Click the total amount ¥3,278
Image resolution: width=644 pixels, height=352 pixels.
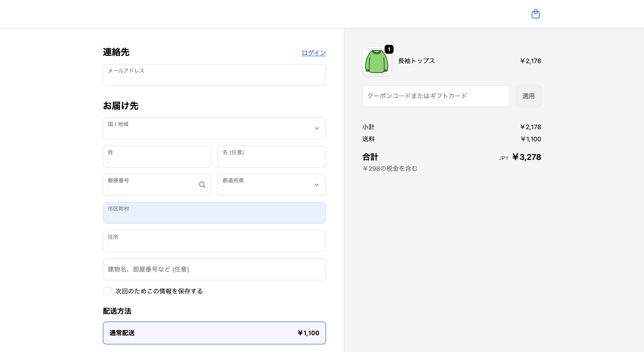pyautogui.click(x=527, y=157)
